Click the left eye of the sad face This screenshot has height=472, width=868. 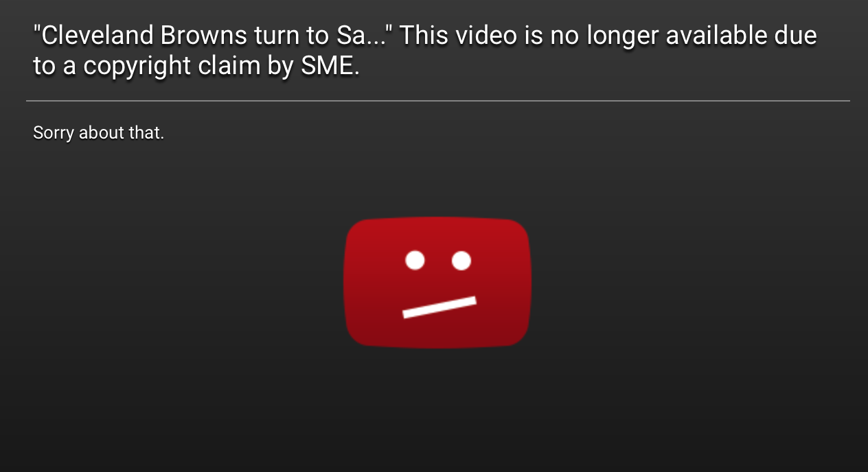click(x=415, y=261)
